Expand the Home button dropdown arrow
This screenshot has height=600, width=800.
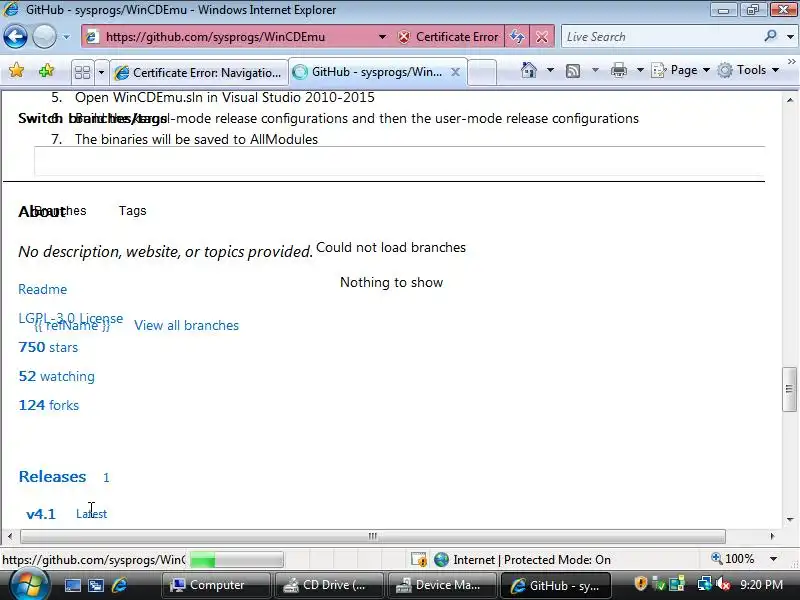(550, 70)
